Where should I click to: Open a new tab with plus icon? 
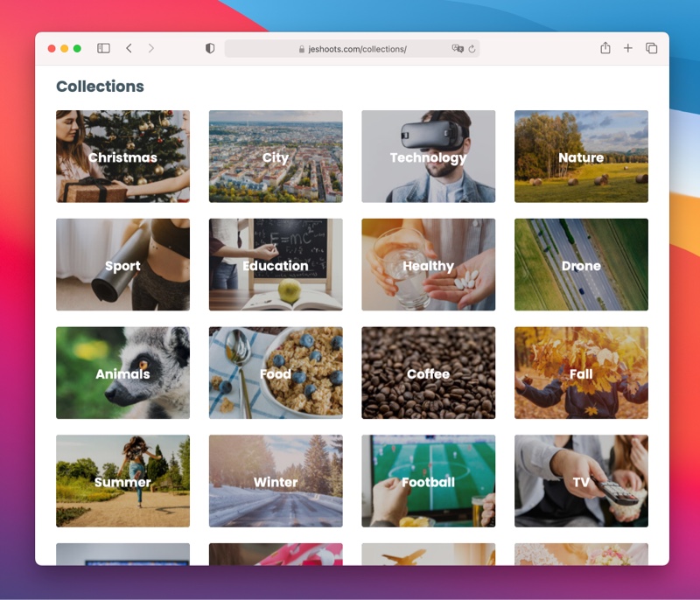(x=628, y=48)
